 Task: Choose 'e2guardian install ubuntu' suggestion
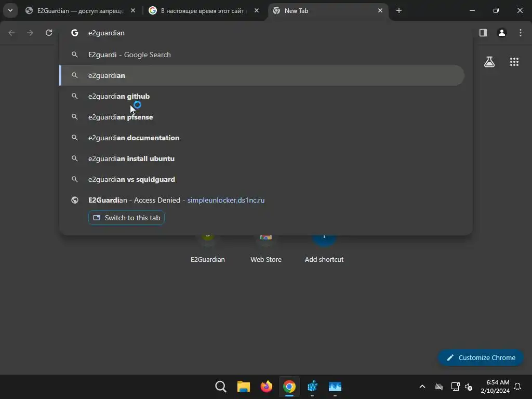click(262, 158)
